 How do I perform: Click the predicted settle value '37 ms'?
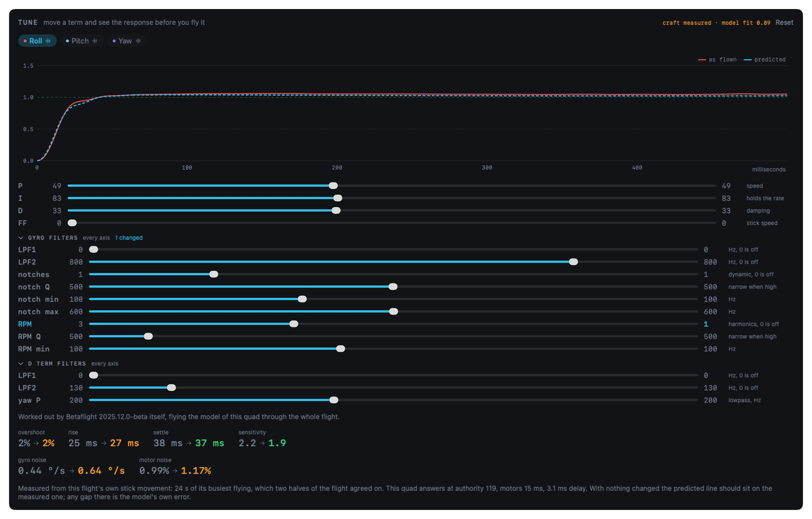pyautogui.click(x=209, y=443)
